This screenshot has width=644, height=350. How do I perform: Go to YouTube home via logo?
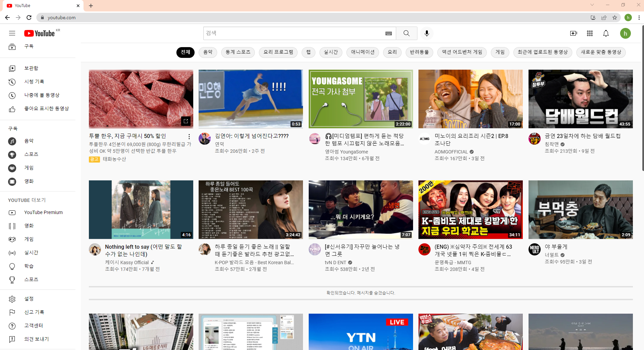[39, 33]
